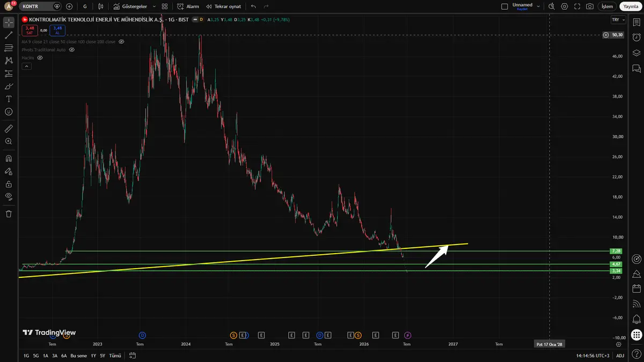Open the notifications bell panel

coord(636,319)
